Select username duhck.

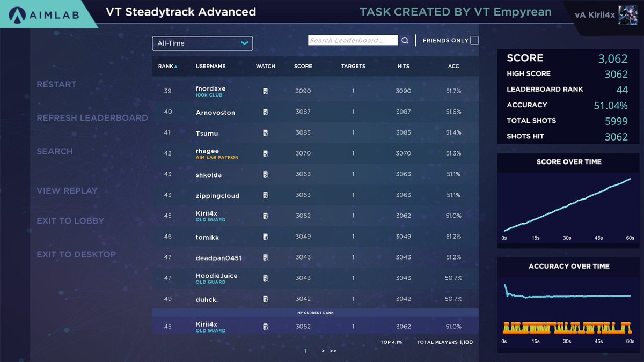(207, 300)
